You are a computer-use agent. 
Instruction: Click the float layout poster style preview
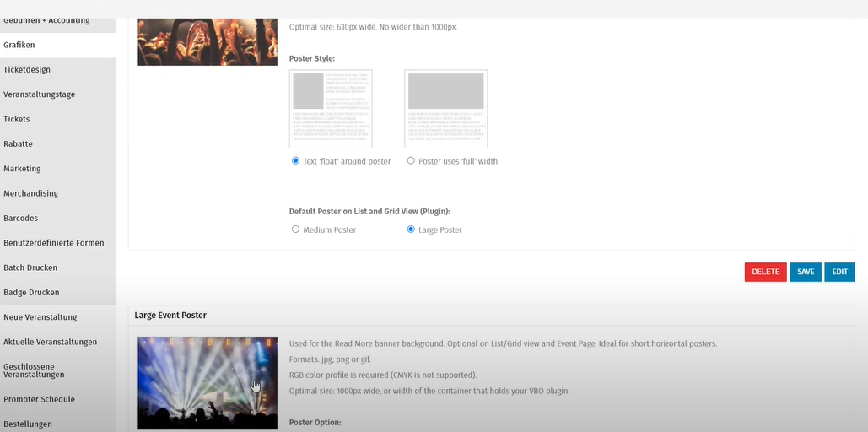331,109
